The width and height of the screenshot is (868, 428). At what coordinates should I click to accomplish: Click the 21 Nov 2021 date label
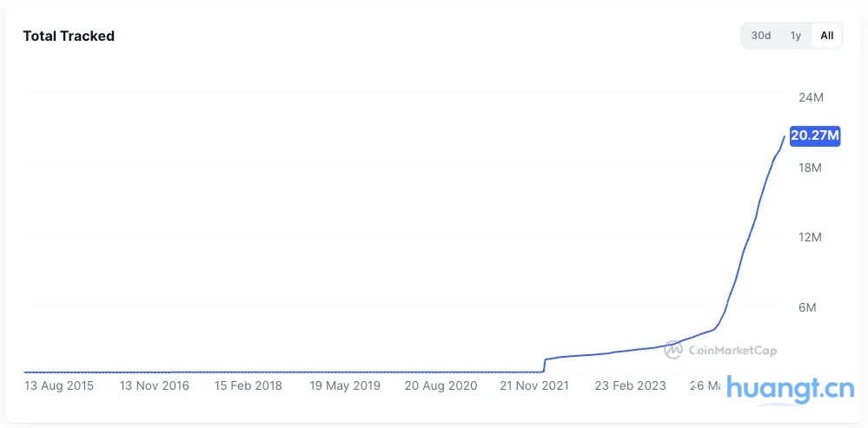[x=534, y=385]
